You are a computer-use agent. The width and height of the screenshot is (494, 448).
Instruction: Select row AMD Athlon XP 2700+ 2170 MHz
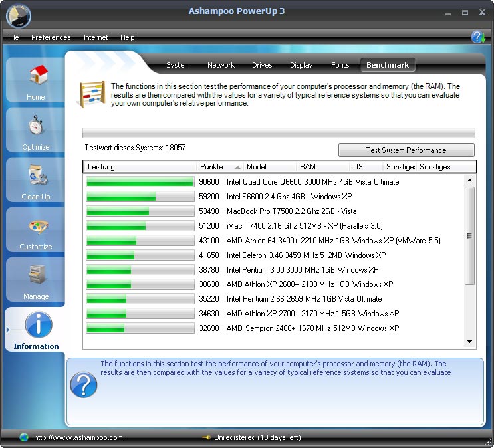tap(274, 314)
